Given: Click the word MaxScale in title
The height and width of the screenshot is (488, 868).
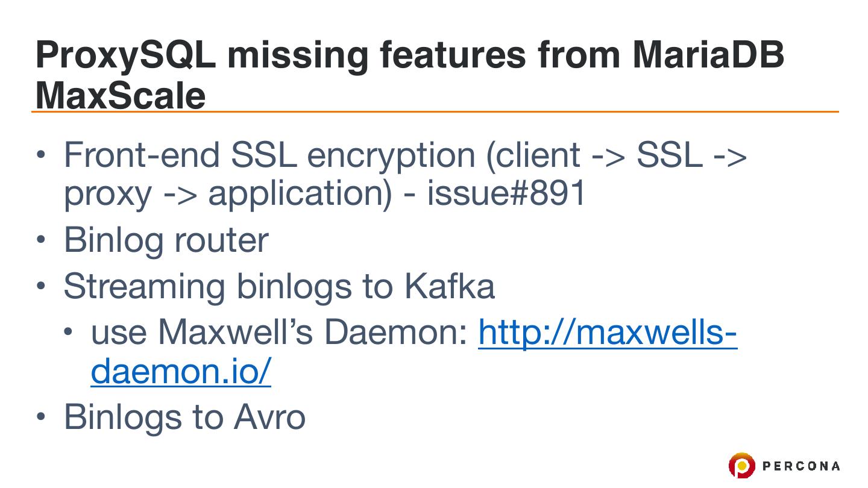Looking at the screenshot, I should coord(121,95).
